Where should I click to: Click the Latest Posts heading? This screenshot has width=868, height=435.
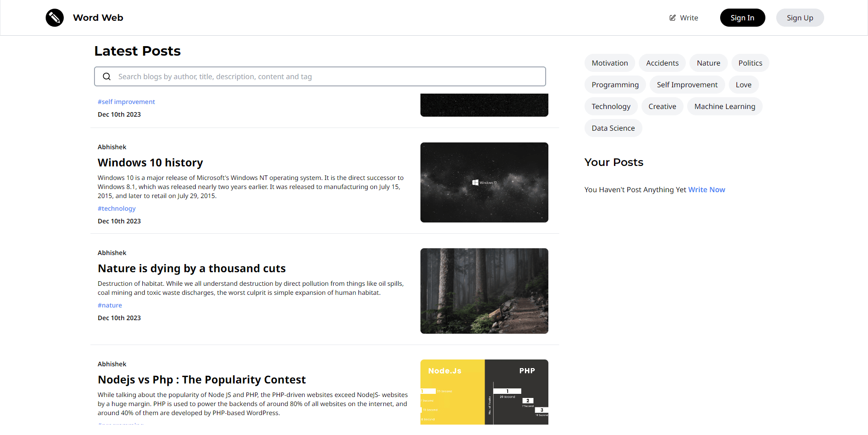[x=137, y=51]
